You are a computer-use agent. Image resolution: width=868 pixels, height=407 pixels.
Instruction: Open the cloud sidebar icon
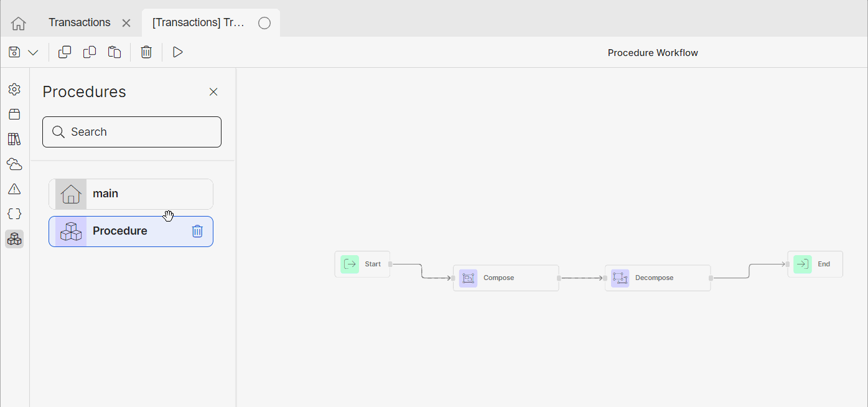[x=14, y=164]
